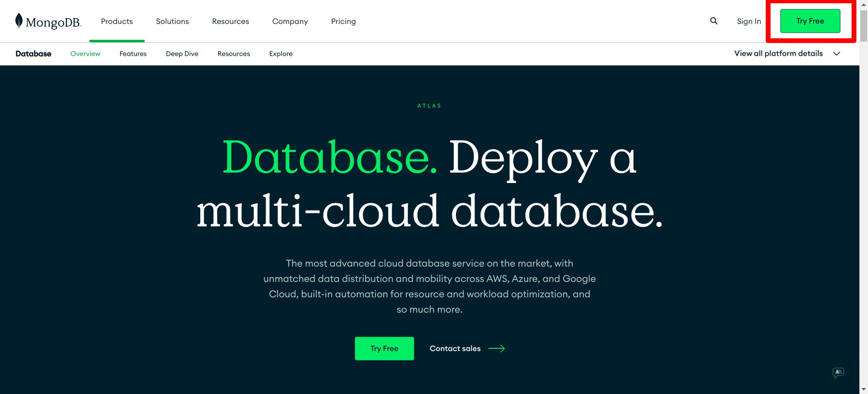Select the Overview sub-navigation tab
Viewport: 868px width, 394px height.
85,54
